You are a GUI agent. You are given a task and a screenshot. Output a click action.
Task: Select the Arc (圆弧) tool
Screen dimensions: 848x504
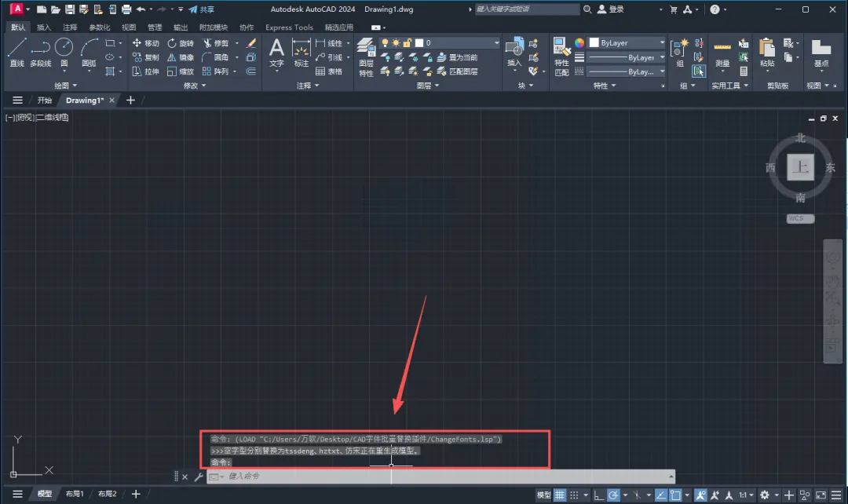pos(89,53)
